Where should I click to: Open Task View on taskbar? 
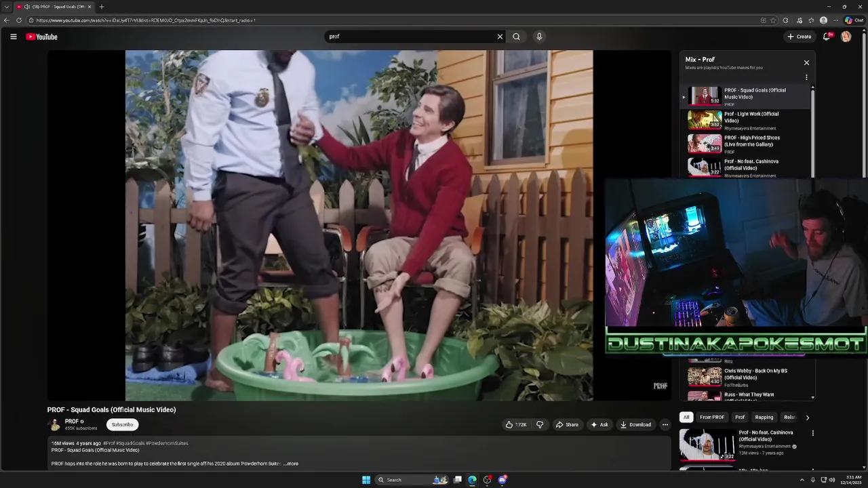point(458,480)
